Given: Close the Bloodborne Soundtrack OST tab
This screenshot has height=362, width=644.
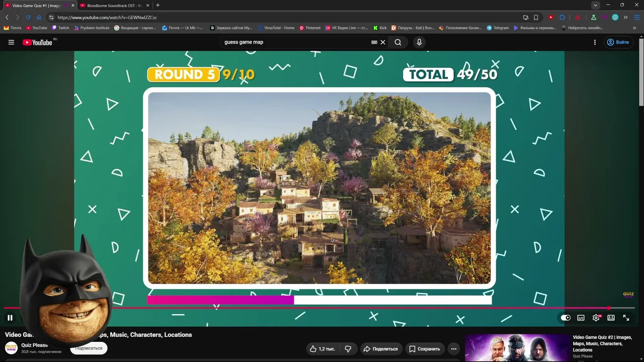Looking at the screenshot, I should [148, 6].
